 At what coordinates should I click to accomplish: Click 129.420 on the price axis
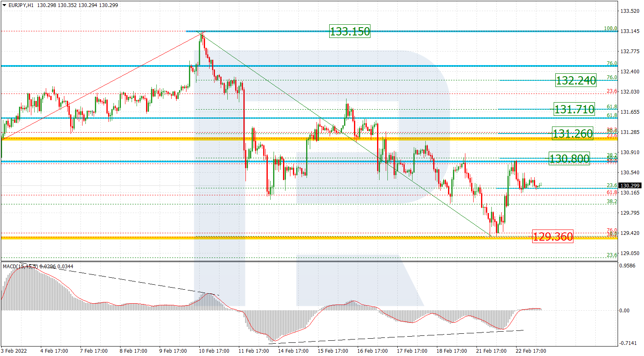[630, 233]
